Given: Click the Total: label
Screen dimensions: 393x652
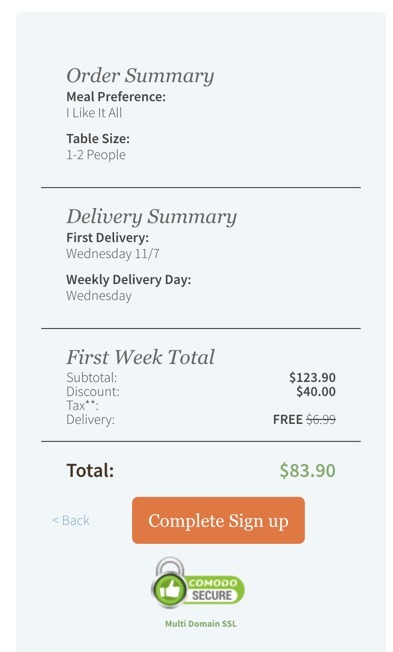Looking at the screenshot, I should tap(90, 470).
